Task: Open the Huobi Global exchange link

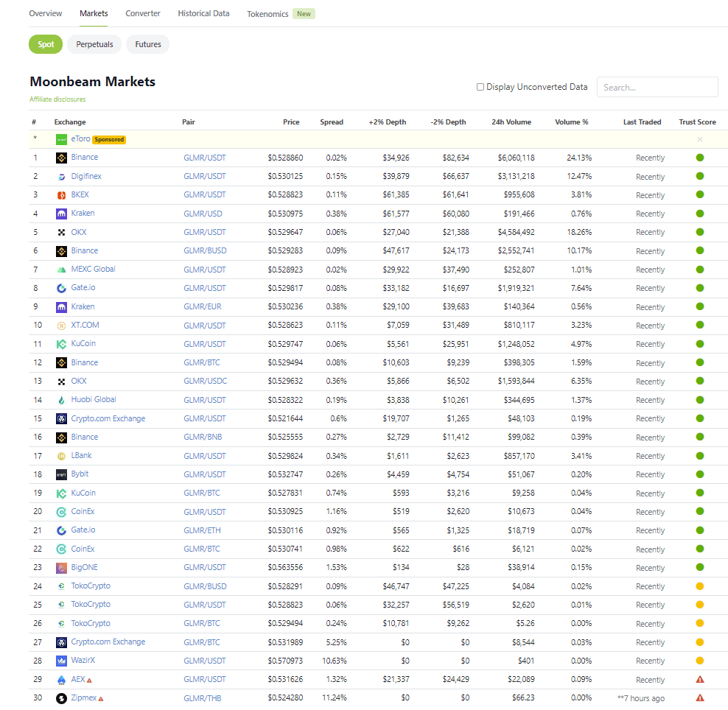Action: [94, 399]
